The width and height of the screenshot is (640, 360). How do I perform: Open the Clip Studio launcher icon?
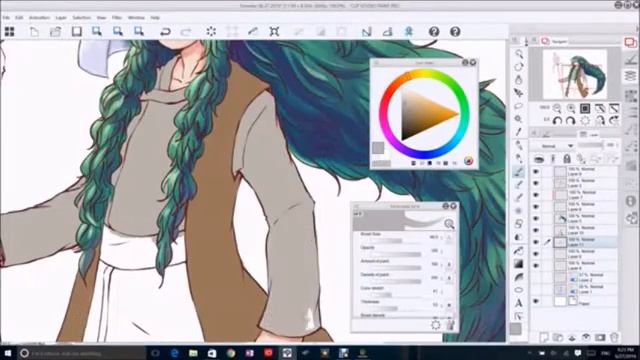[9, 31]
